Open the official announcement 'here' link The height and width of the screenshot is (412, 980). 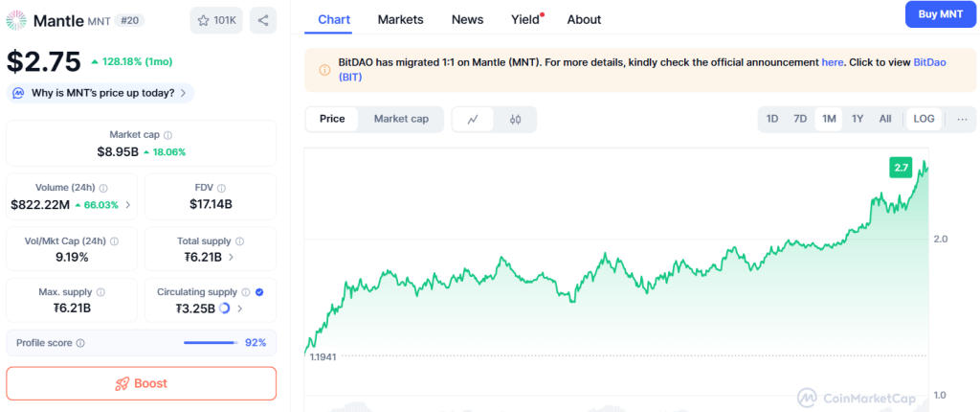click(x=833, y=62)
